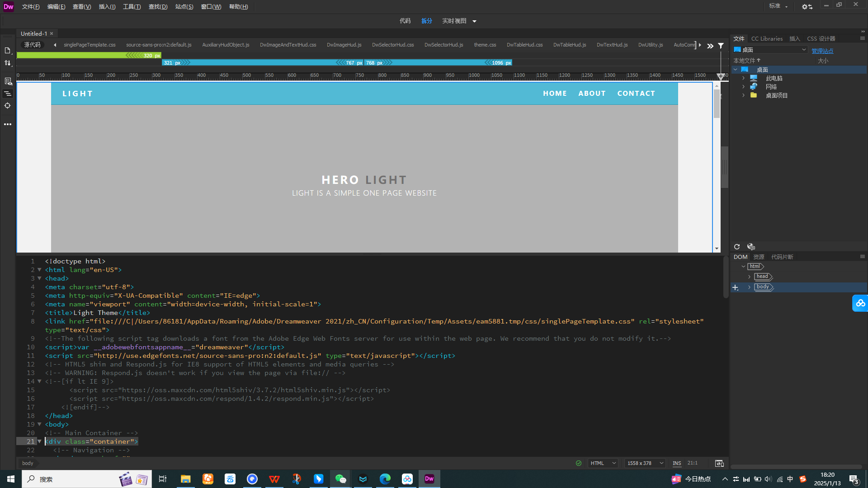This screenshot has width=868, height=488.
Task: Open the live view options dropdown arrow
Action: click(x=474, y=21)
